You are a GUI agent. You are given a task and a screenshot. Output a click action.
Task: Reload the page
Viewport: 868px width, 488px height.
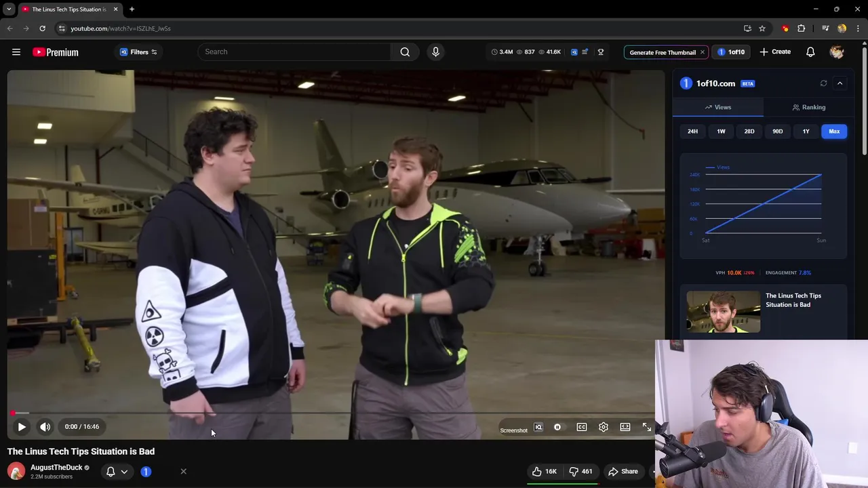point(42,28)
